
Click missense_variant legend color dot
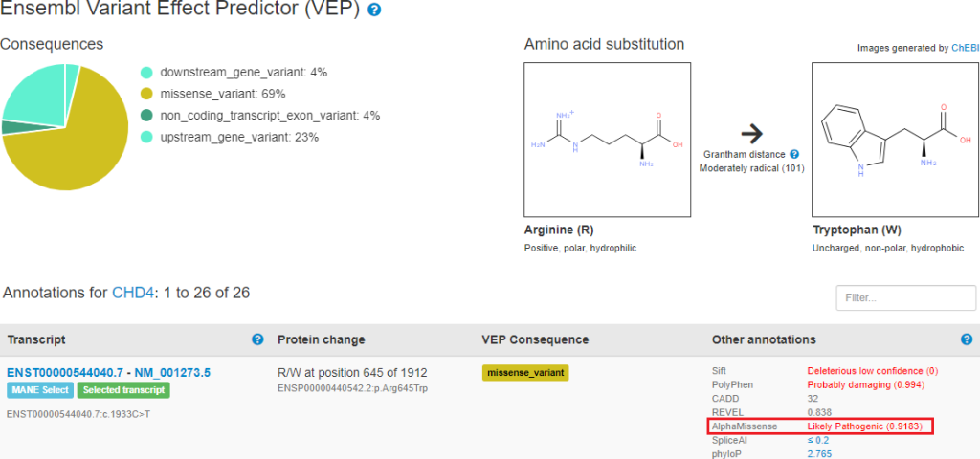coord(146,95)
